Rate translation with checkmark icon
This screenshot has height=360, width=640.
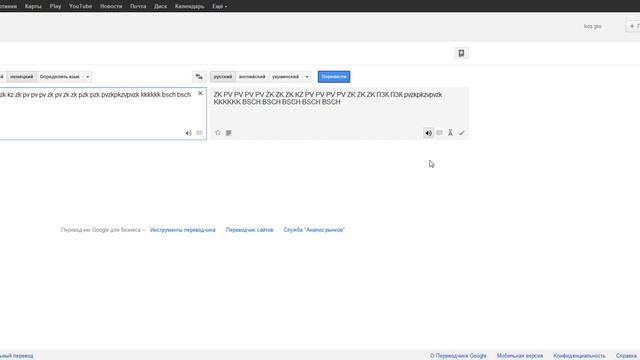(462, 133)
